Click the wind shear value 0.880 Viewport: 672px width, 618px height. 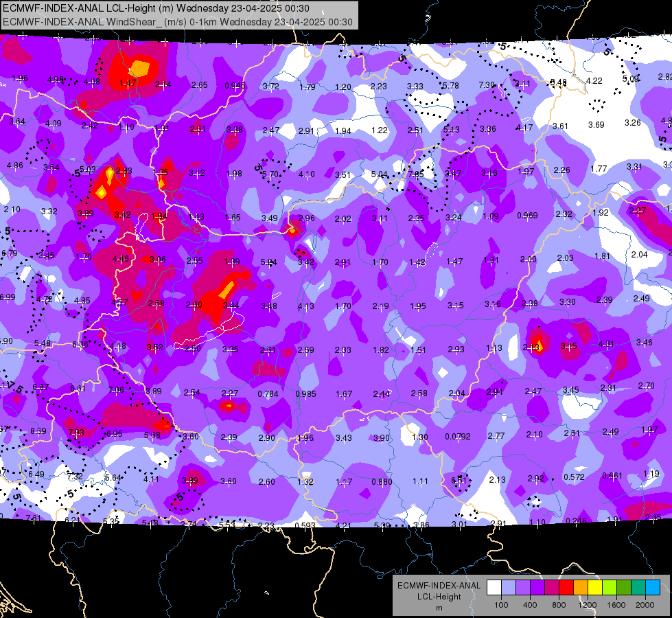click(382, 481)
